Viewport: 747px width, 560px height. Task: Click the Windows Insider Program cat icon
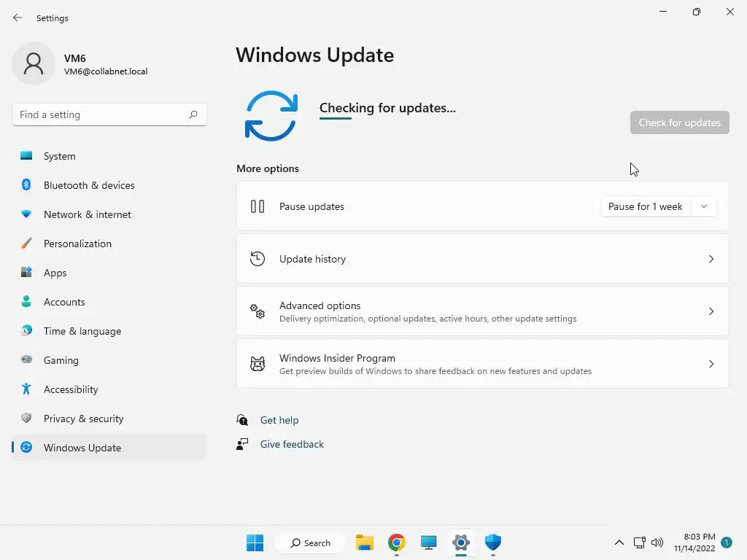[258, 364]
